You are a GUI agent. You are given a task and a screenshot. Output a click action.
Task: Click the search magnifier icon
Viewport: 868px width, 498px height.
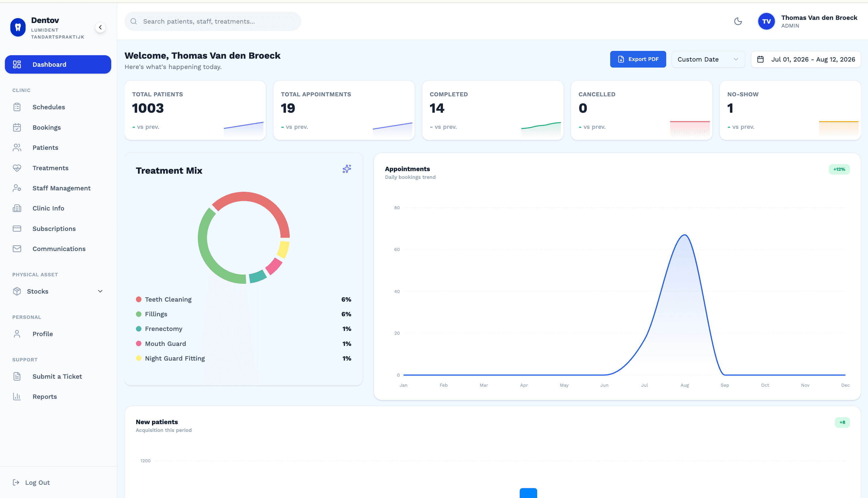point(134,21)
